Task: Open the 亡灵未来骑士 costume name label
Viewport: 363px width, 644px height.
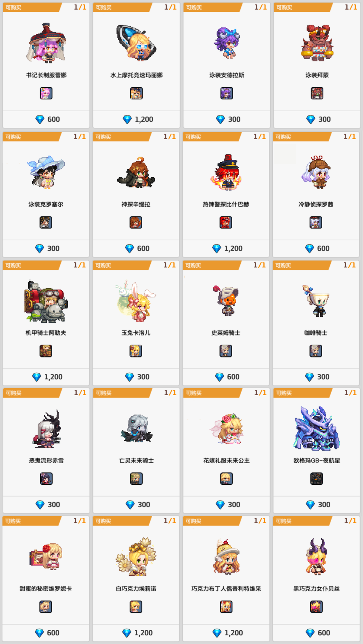Action: [x=136, y=461]
